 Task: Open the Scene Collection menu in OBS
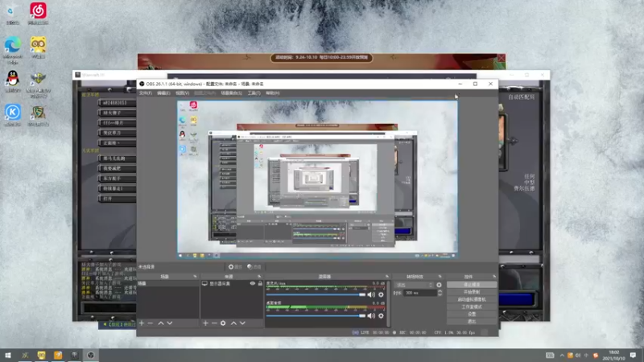tap(231, 93)
